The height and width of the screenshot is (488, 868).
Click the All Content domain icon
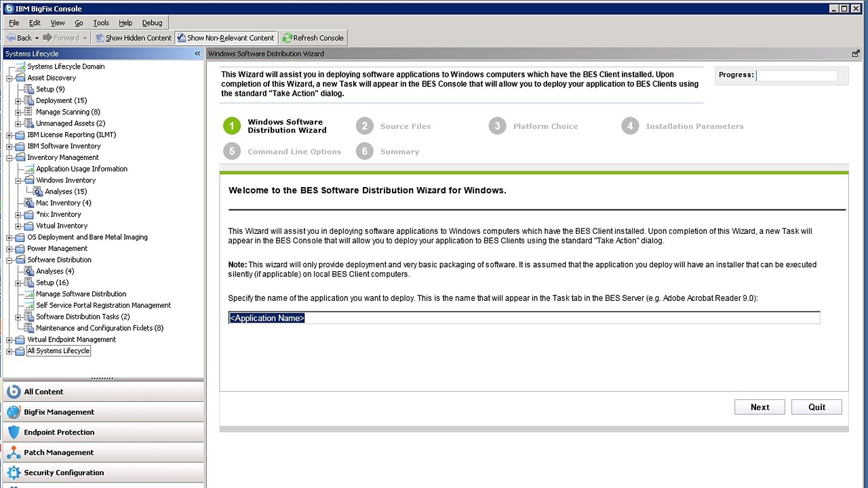(14, 392)
